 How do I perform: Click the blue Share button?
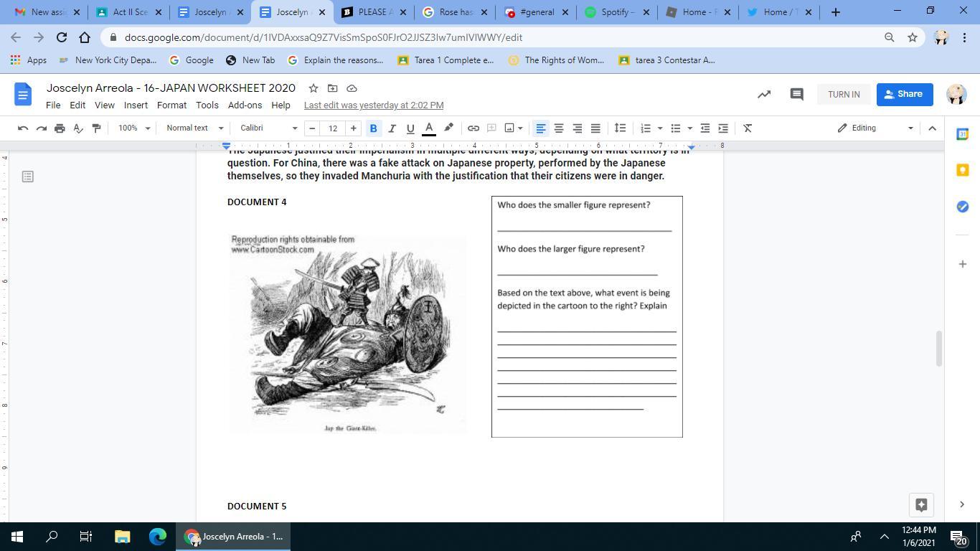point(904,94)
